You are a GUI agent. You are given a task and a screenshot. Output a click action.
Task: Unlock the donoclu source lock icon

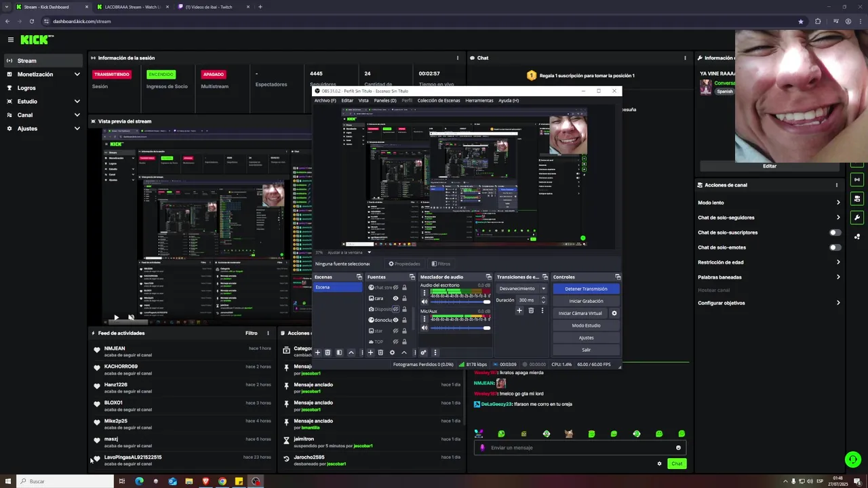tap(404, 320)
